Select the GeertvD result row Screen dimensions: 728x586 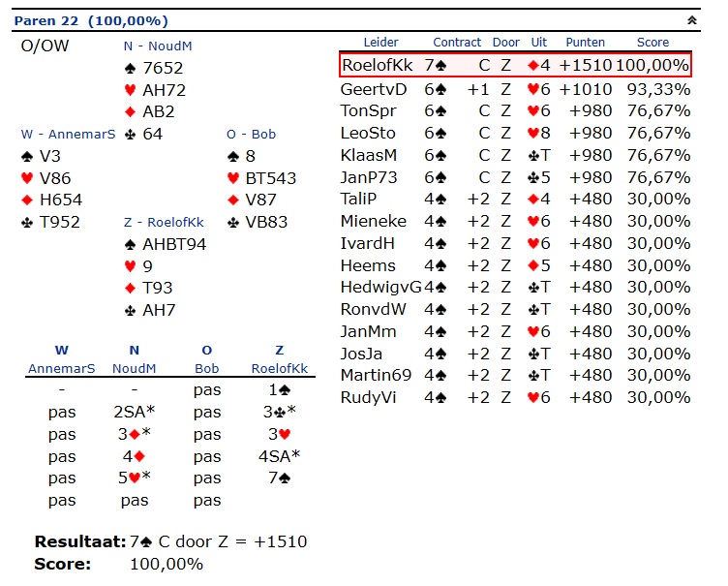click(x=515, y=89)
